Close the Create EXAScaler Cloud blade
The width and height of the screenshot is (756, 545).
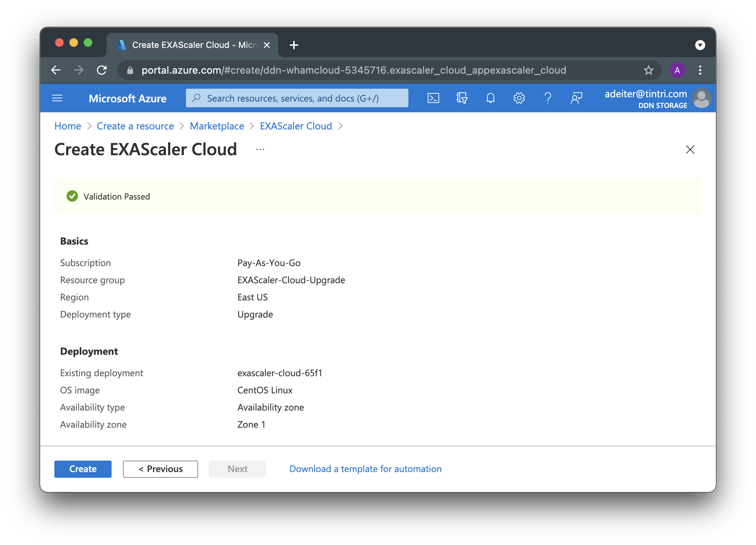[x=690, y=149]
